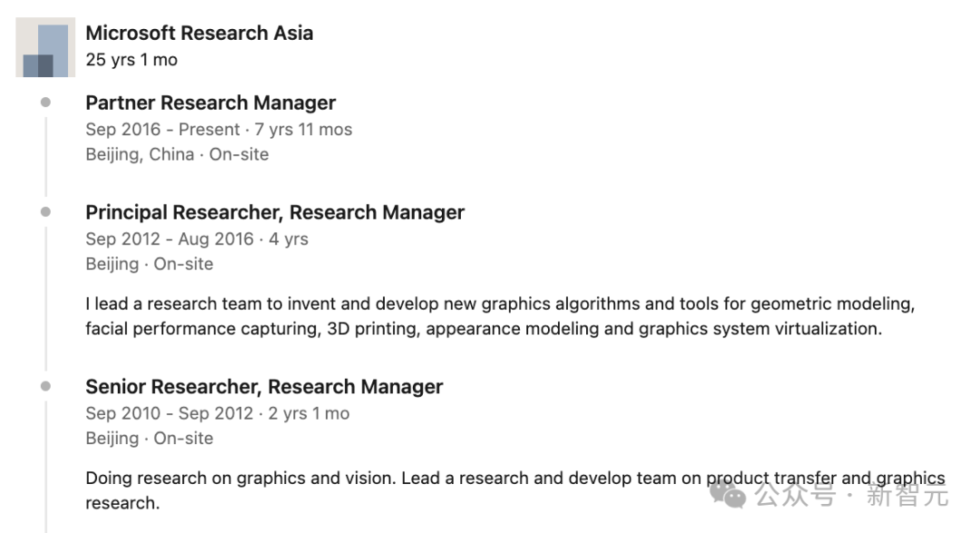
Task: Click the location line under Principal Researcher
Action: point(149,264)
